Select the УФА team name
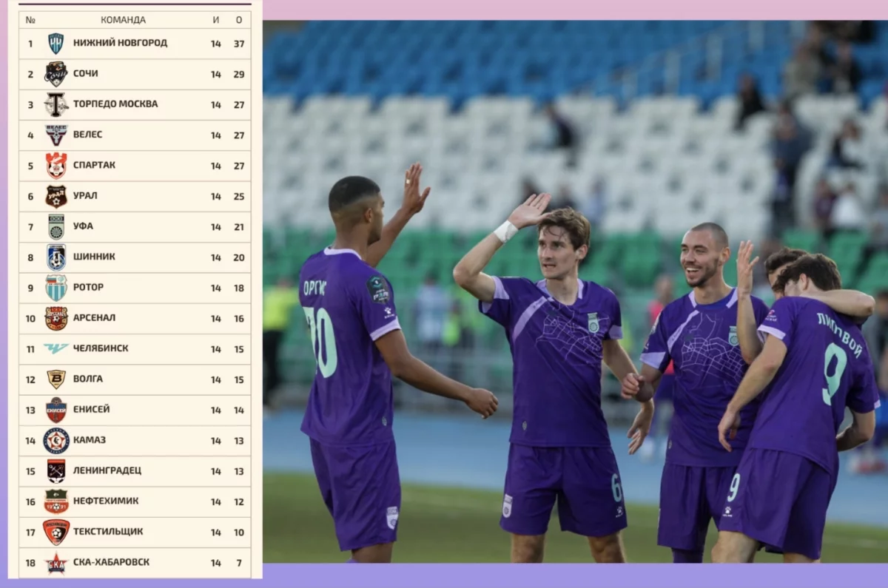The height and width of the screenshot is (588, 888). tap(83, 226)
